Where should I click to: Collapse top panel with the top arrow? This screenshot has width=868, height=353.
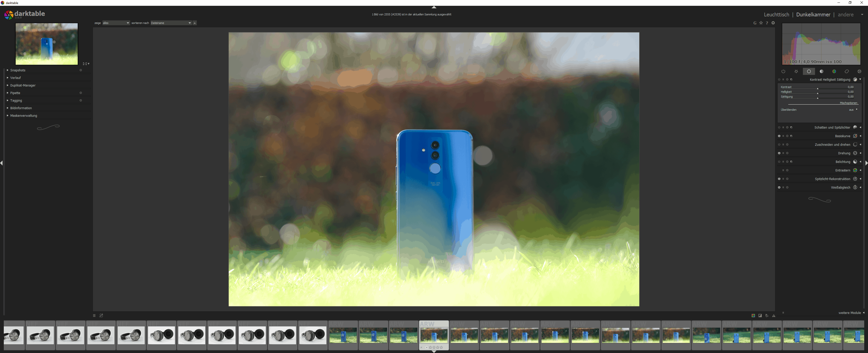click(x=434, y=7)
